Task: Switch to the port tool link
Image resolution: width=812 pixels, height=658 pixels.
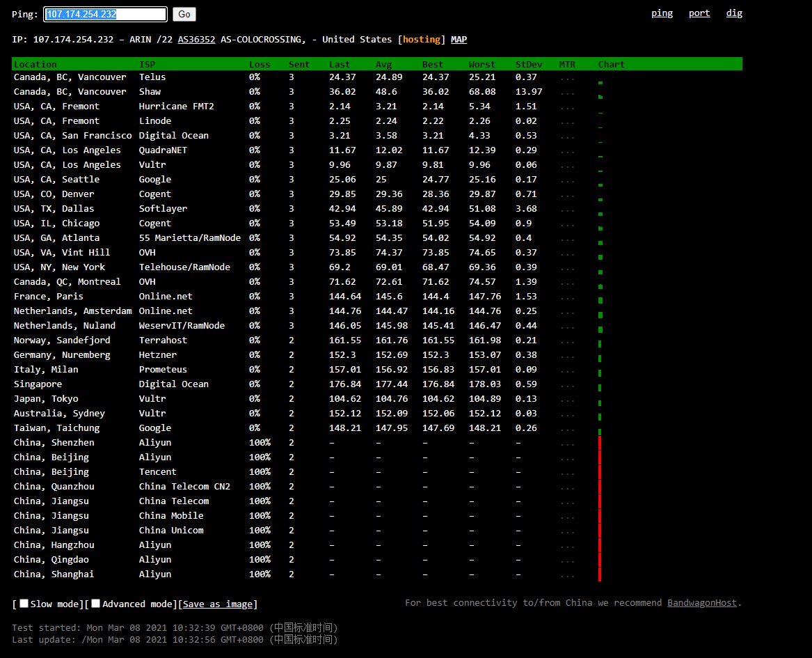Action: pos(699,13)
